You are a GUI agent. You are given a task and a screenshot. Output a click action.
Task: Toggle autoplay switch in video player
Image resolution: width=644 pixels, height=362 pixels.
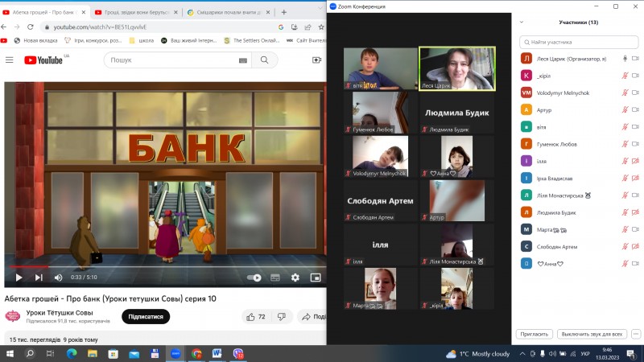point(254,278)
